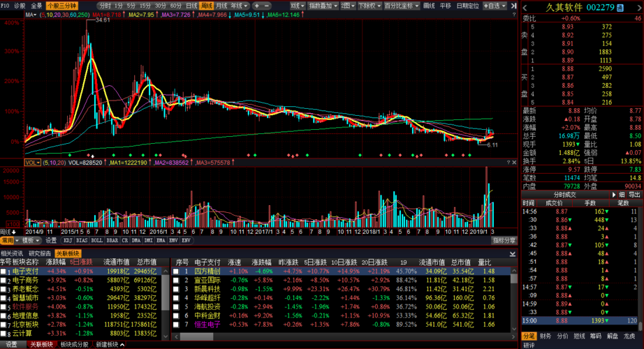Image resolution: width=644 pixels, height=349 pixels.
Task: Open the 年线 period dropdown
Action: coord(240,6)
